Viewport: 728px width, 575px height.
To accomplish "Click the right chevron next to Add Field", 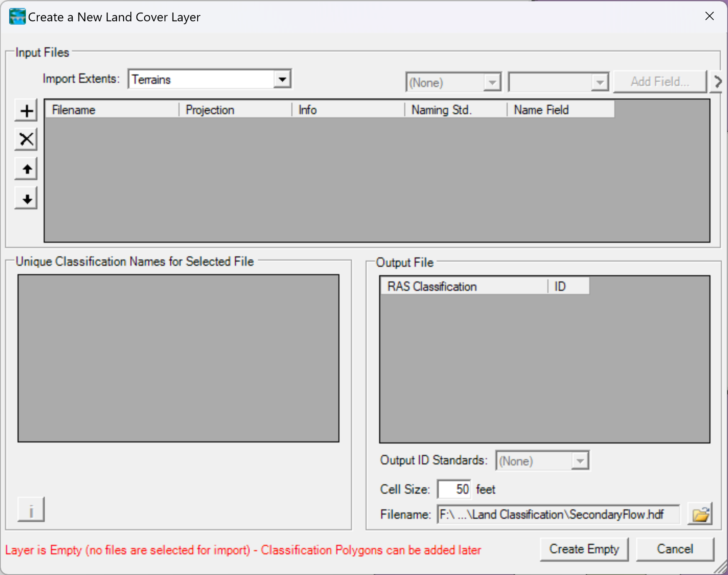I will [718, 82].
